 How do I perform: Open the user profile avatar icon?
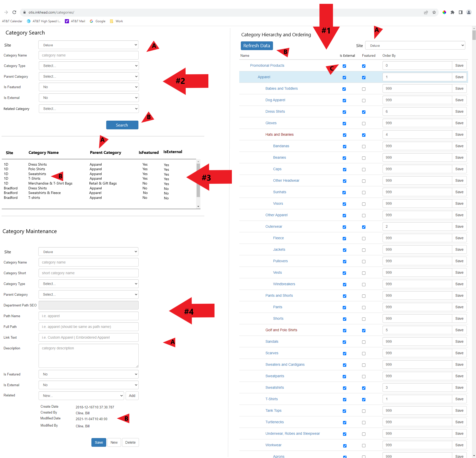(469, 12)
